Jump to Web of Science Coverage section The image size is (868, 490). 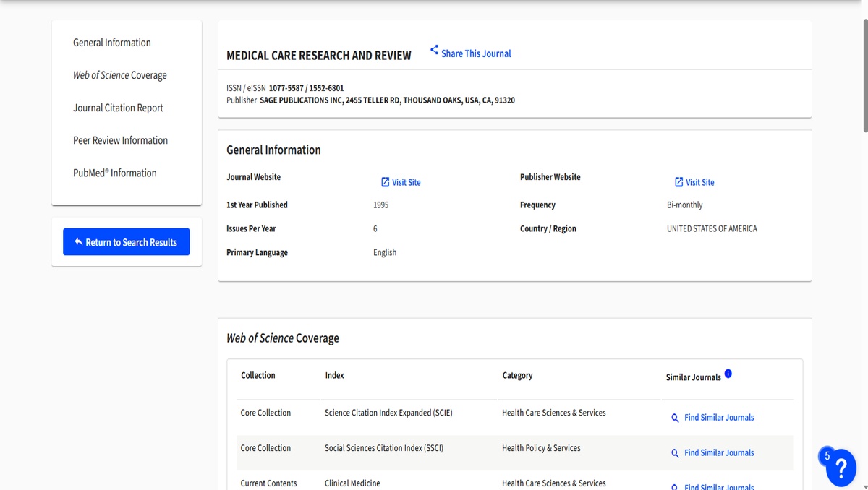coord(120,75)
